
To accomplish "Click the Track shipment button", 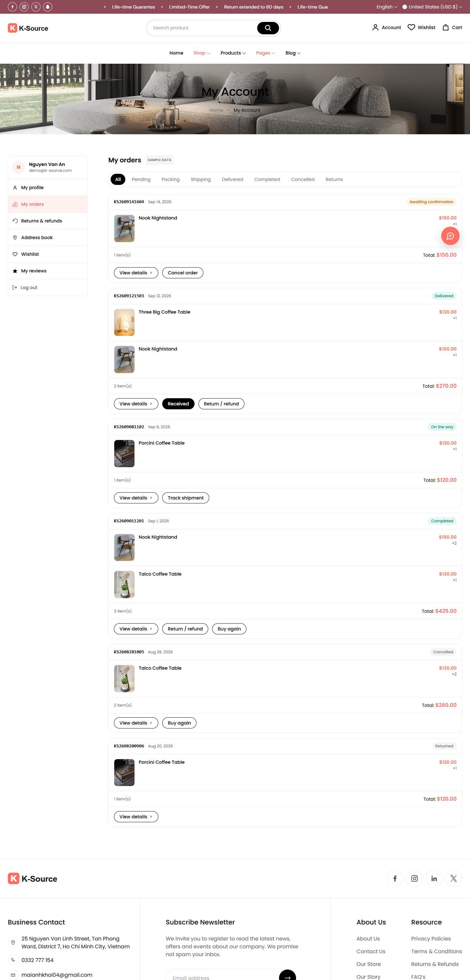I will [186, 498].
